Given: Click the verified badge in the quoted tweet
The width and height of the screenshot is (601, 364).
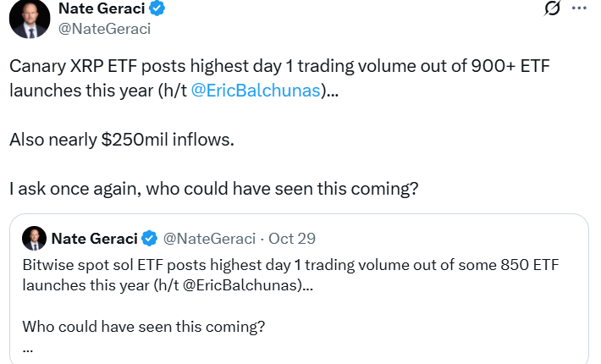Looking at the screenshot, I should 149,238.
